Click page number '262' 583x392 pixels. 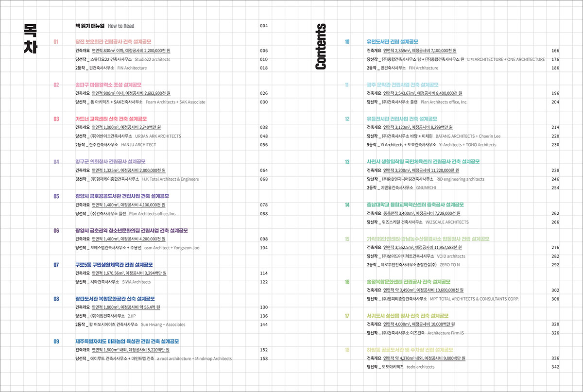(x=555, y=213)
